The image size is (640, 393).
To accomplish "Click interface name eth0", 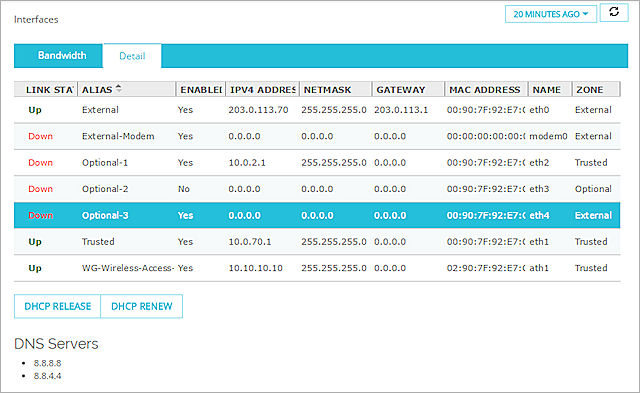I will pos(539,110).
